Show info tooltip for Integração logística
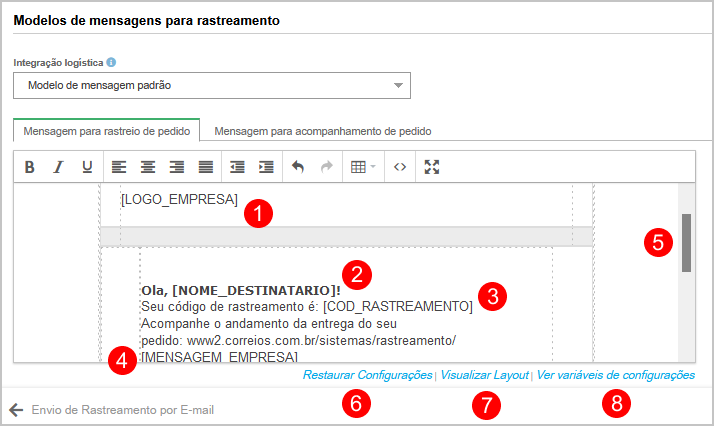The width and height of the screenshot is (714, 426). coord(111,62)
